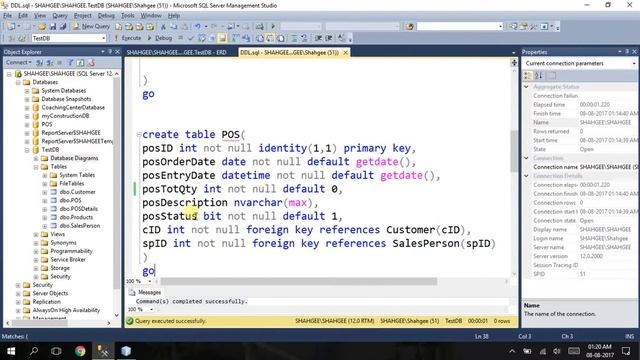This screenshot has height=360, width=640.
Task: Toggle Categorized view in the Properties panel
Action: click(x=528, y=76)
